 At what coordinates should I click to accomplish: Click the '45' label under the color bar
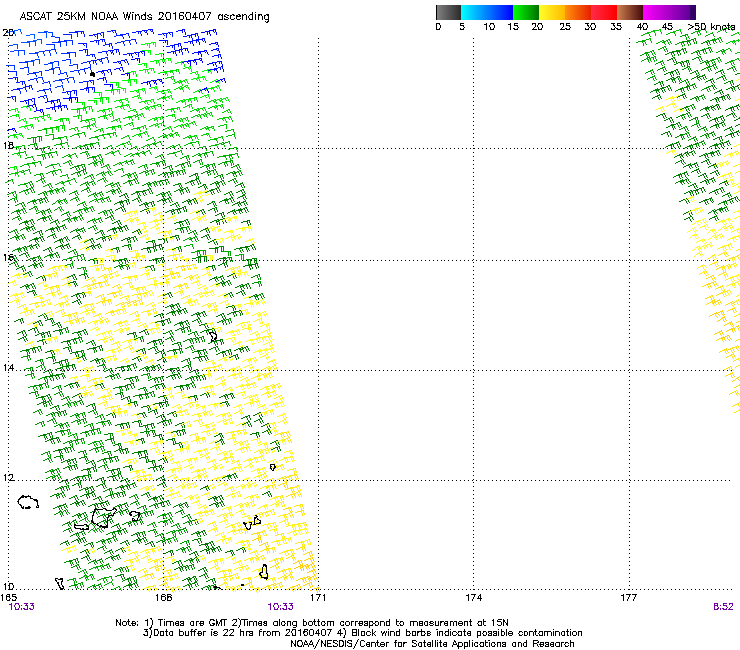[667, 27]
